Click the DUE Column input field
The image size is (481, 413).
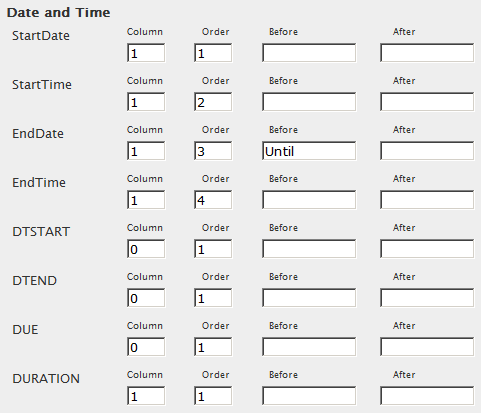pyautogui.click(x=146, y=347)
